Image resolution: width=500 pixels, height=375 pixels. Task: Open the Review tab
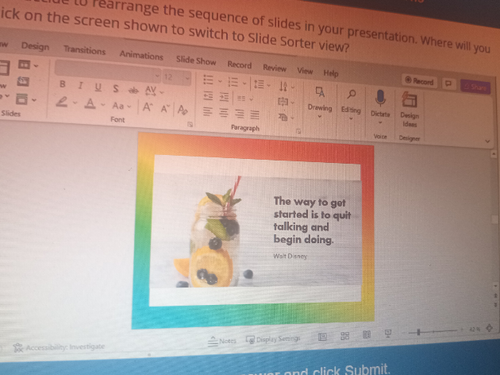[274, 68]
